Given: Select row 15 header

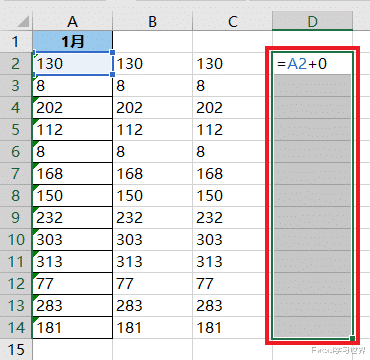Looking at the screenshot, I should click(x=16, y=349).
